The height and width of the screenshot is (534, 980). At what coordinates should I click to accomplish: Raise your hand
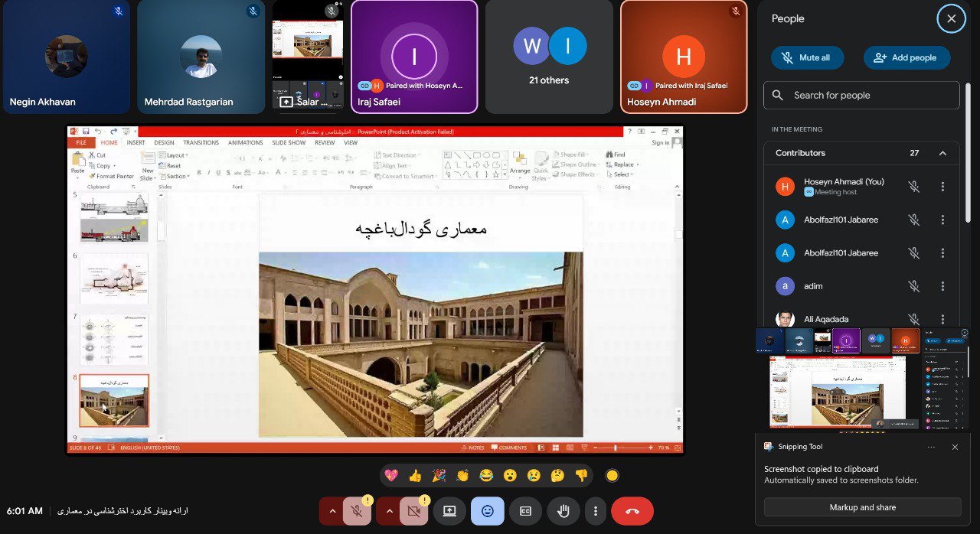click(563, 511)
